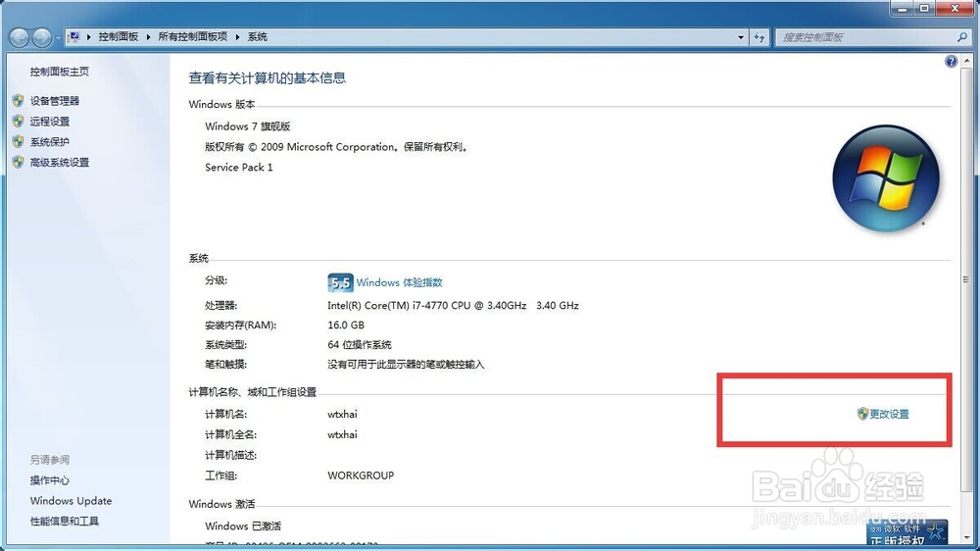Click the wtxhai value beside 计算机名
The height and width of the screenshot is (551, 980).
342,414
